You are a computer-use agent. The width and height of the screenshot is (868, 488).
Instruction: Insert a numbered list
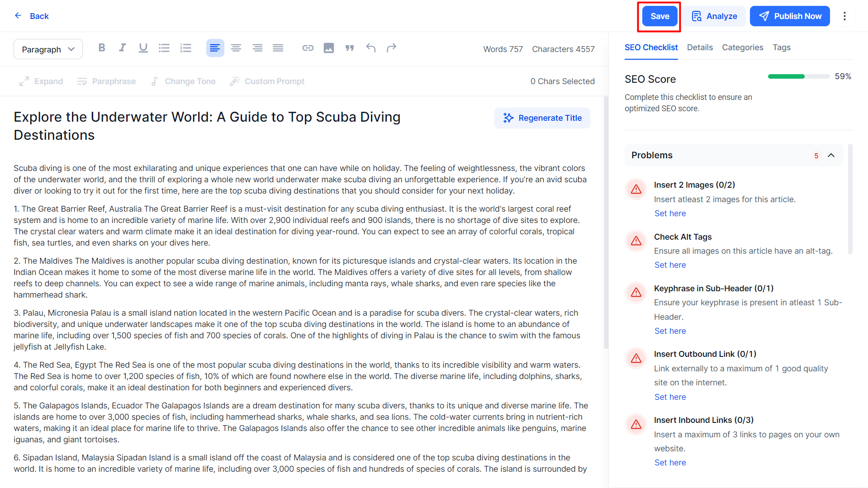click(x=185, y=47)
